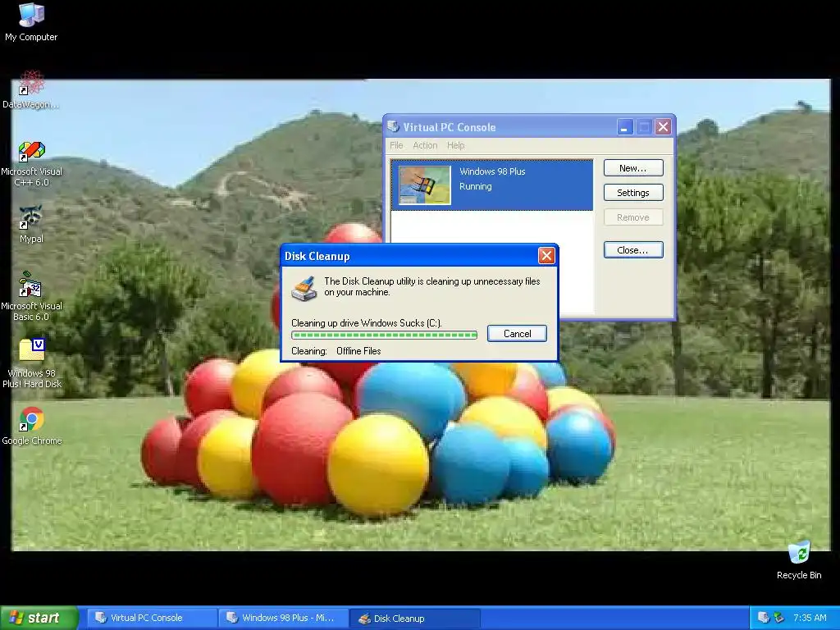Viewport: 840px width, 630px height.
Task: Minimize the Virtual PC Console window
Action: pyautogui.click(x=624, y=127)
